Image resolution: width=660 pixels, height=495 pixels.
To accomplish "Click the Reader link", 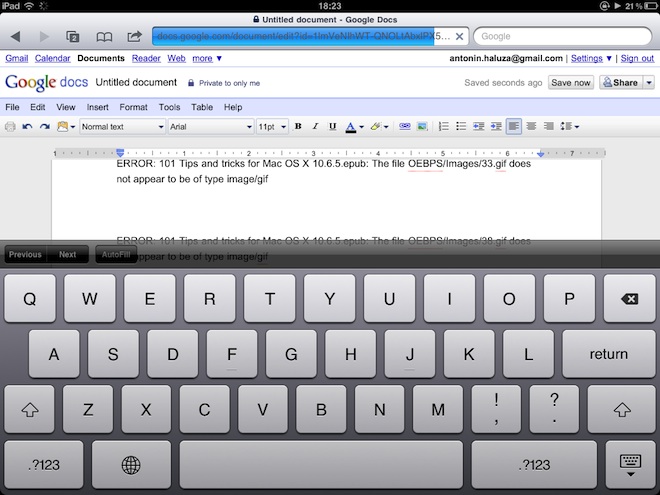I will (146, 59).
